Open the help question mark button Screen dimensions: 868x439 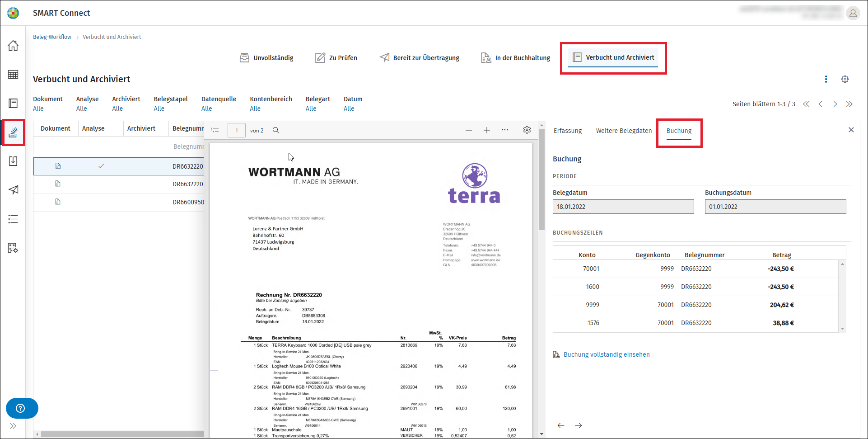(x=22, y=408)
